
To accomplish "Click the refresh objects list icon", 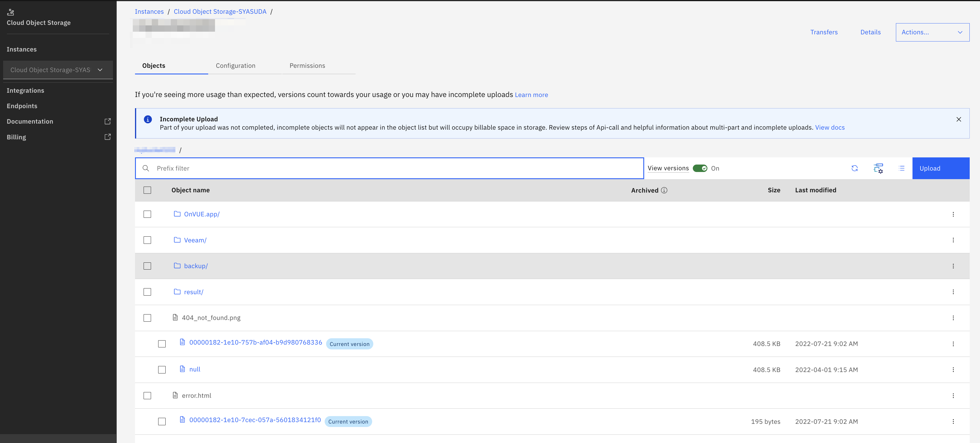I will click(x=854, y=168).
